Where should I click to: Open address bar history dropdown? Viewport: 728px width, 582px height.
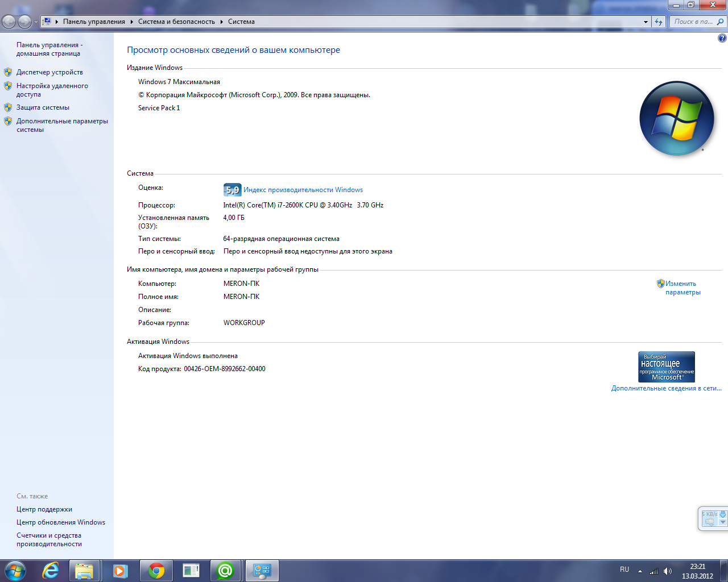[x=646, y=22]
